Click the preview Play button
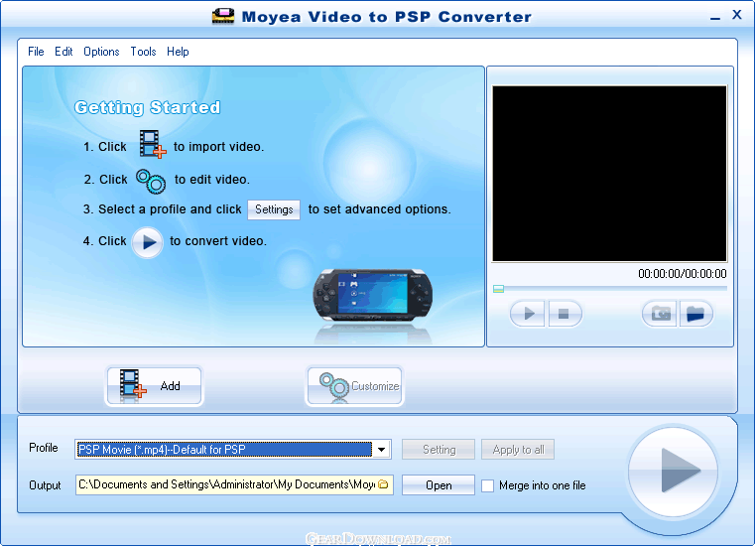 tap(529, 314)
